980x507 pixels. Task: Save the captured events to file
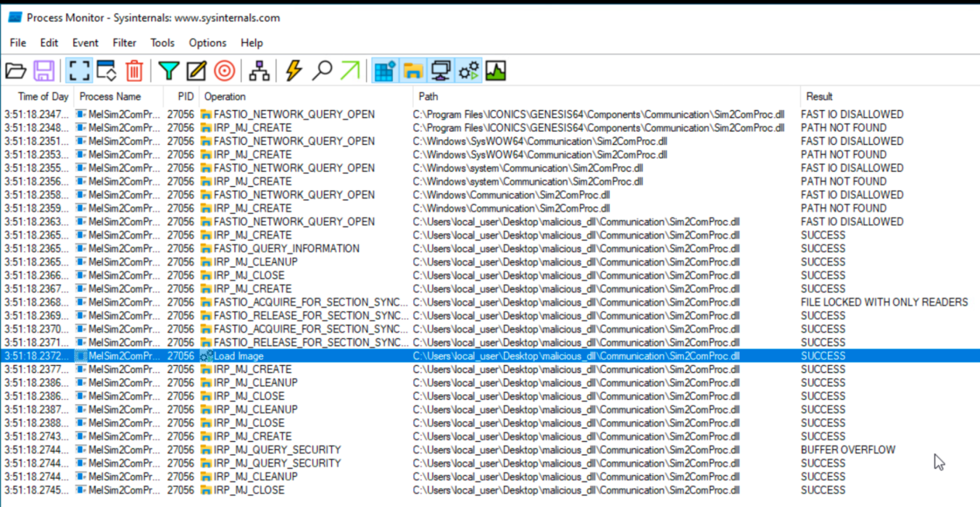pos(43,70)
